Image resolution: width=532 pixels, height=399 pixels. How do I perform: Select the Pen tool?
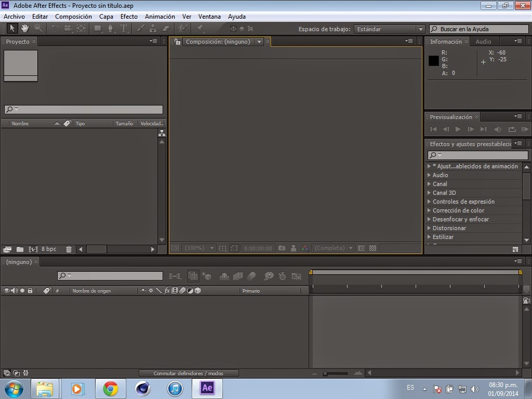tap(111, 29)
